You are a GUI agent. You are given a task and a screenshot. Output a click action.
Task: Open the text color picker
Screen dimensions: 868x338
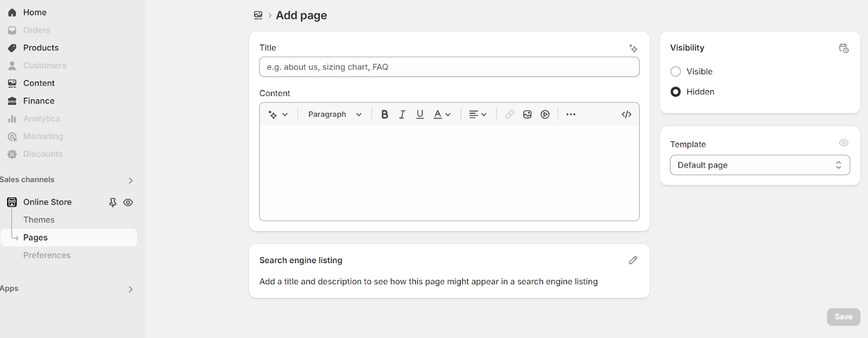click(442, 114)
